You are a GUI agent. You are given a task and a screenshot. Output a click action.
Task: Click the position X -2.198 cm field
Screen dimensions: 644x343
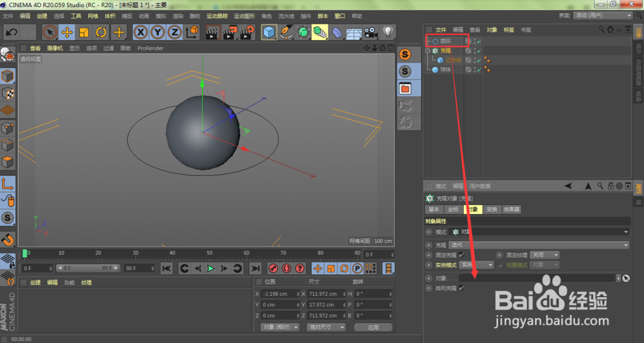point(281,294)
